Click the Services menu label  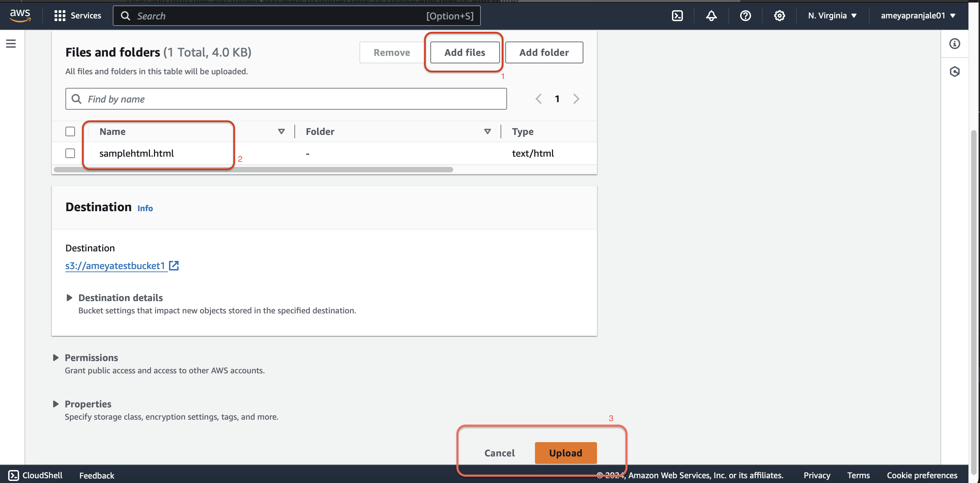coord(86,16)
